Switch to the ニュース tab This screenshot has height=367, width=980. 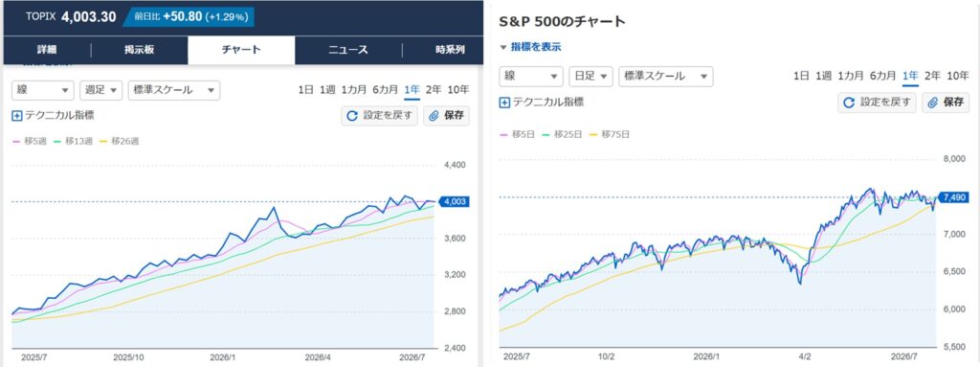click(x=348, y=50)
